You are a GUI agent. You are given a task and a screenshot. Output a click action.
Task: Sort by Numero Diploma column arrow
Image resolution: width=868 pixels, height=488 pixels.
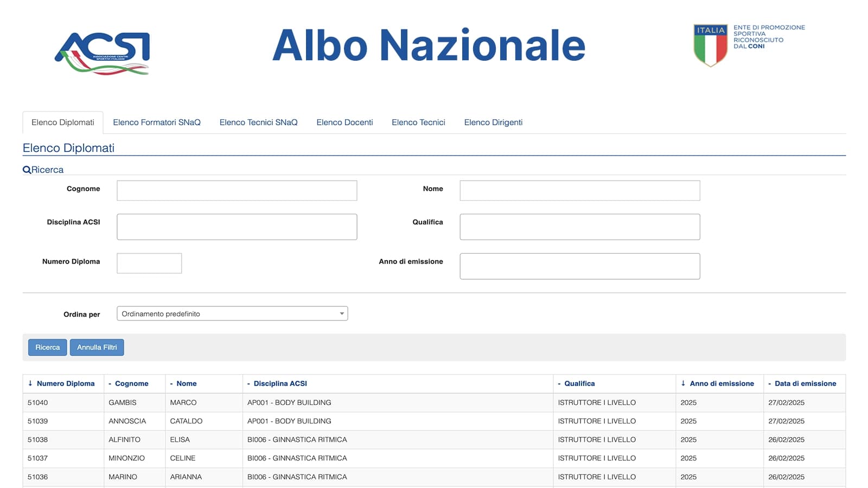point(30,383)
